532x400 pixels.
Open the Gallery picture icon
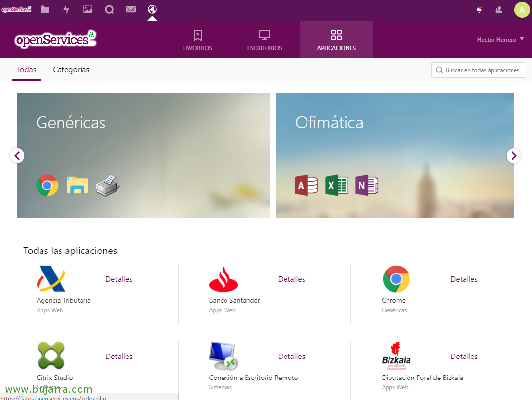click(88, 9)
